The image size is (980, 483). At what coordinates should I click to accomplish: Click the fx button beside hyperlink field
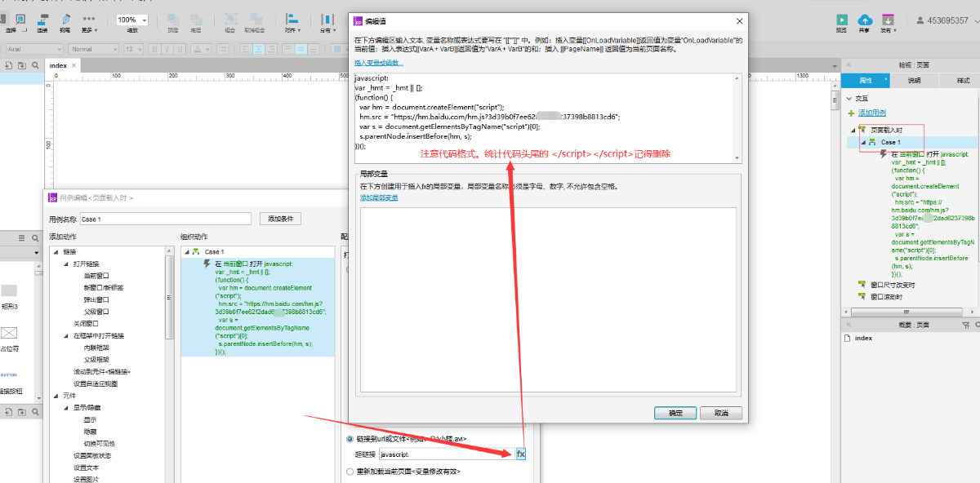point(521,454)
